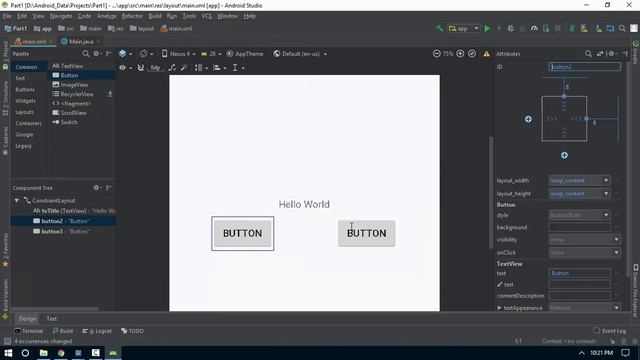Toggle the View Options eye icon
Image resolution: width=640 pixels, height=360 pixels.
tap(124, 68)
